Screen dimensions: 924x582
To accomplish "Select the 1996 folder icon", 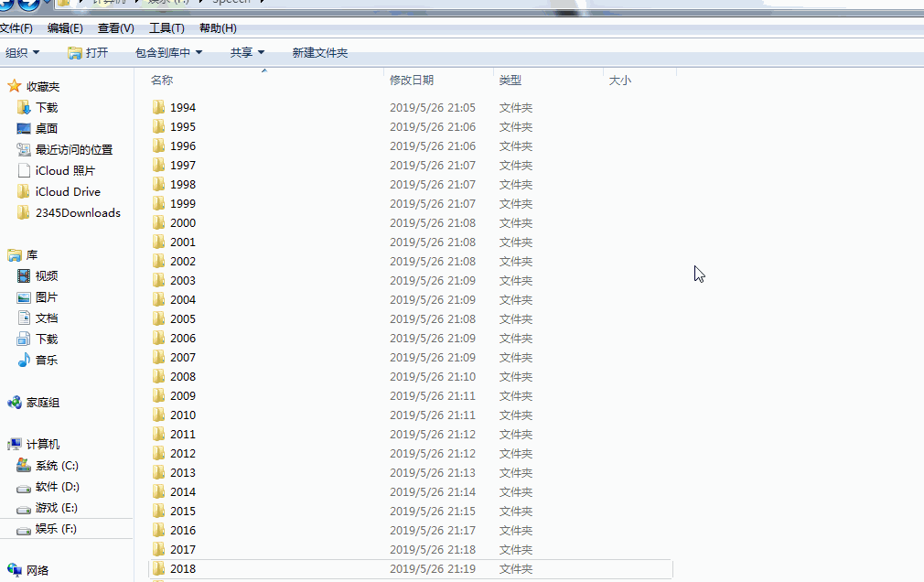I will pyautogui.click(x=158, y=145).
